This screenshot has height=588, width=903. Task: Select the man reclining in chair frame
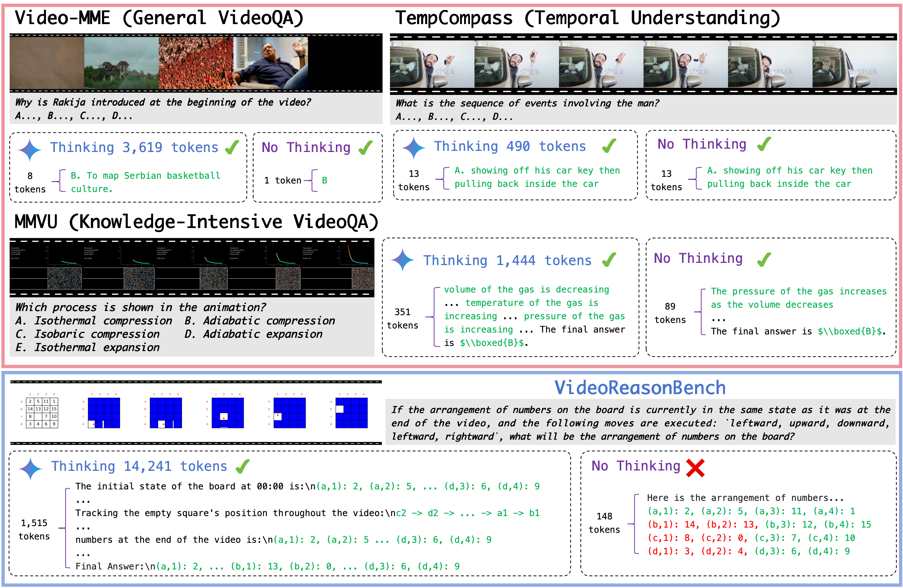(x=271, y=63)
